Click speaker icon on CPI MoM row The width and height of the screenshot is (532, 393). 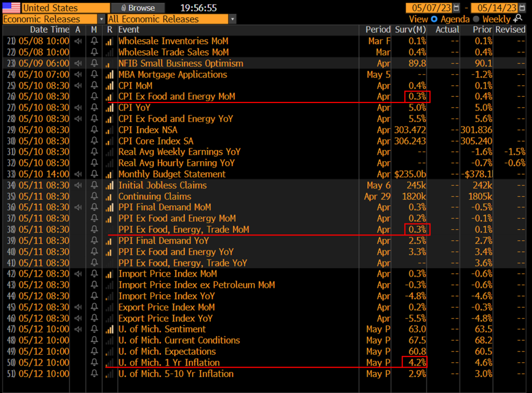(78, 86)
